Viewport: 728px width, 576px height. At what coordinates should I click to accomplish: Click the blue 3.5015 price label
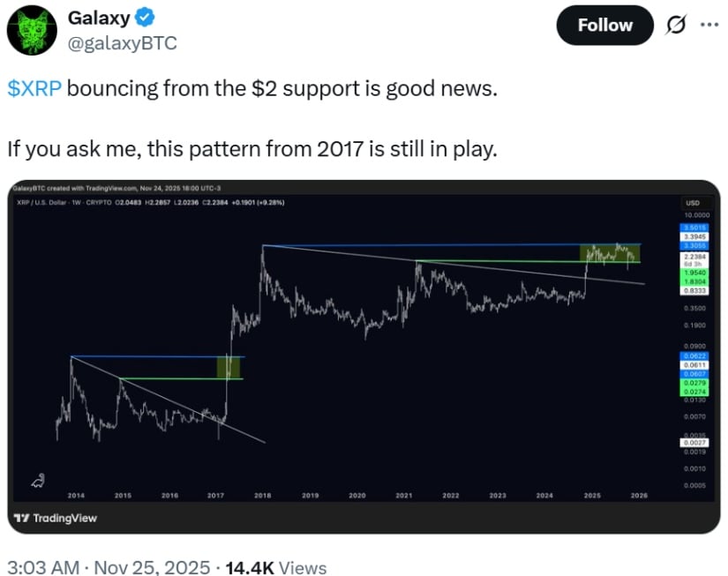(x=693, y=228)
